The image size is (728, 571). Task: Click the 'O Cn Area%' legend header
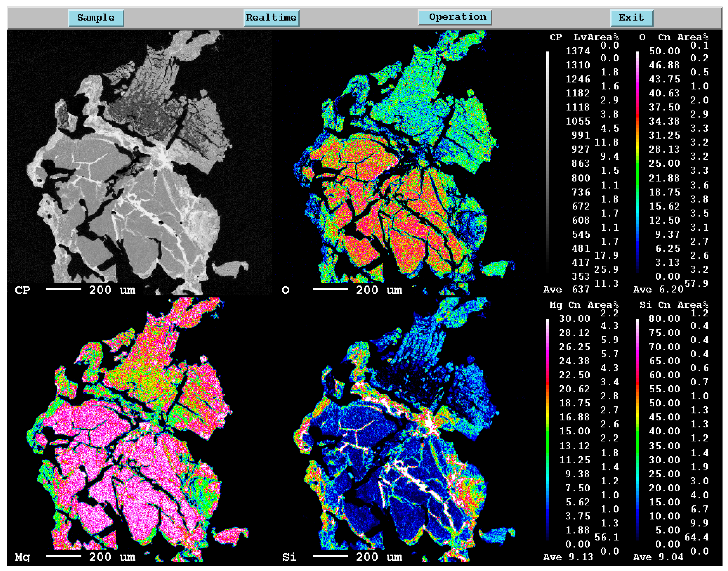[673, 37]
